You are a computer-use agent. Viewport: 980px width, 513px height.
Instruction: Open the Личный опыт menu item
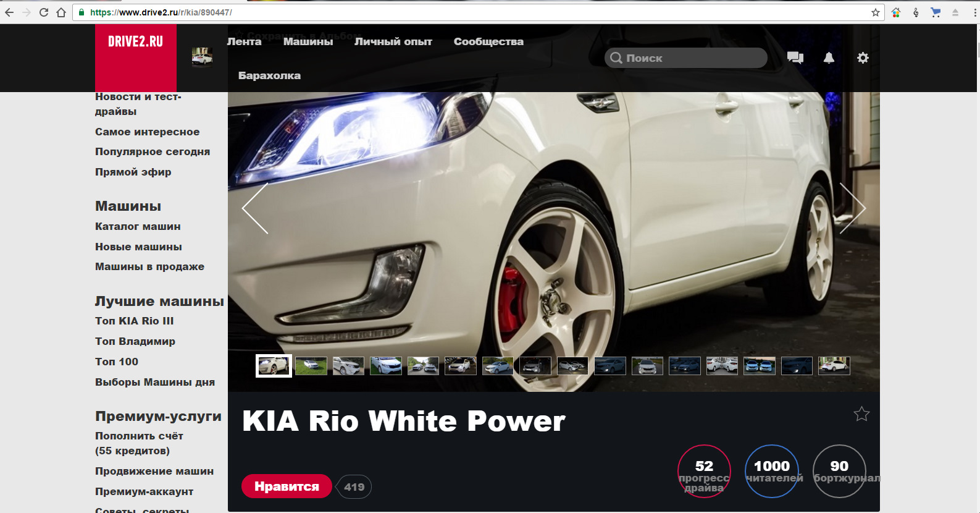393,41
